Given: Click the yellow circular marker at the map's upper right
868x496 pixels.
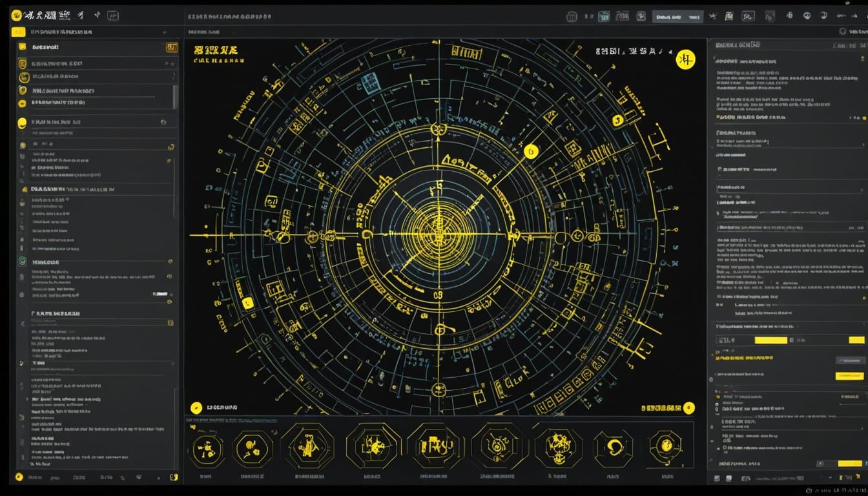Looking at the screenshot, I should [x=685, y=59].
